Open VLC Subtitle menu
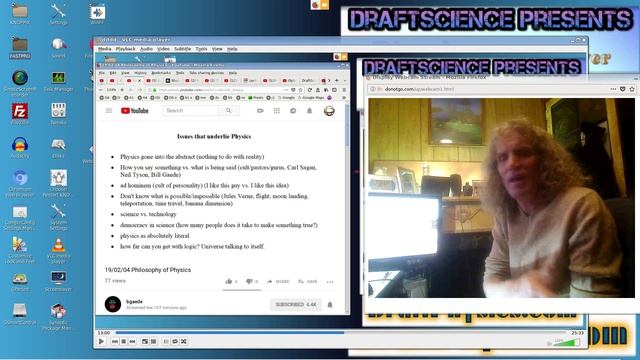 pos(182,49)
